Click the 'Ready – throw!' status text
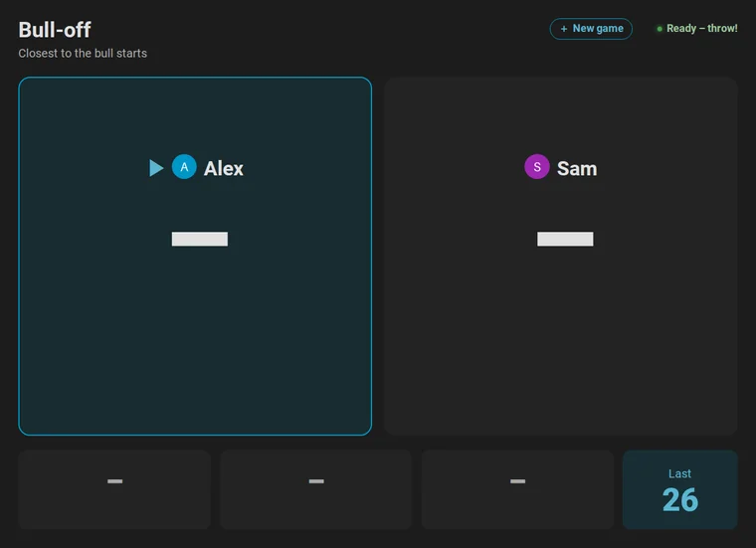Viewport: 756px width, 548px height. [701, 29]
